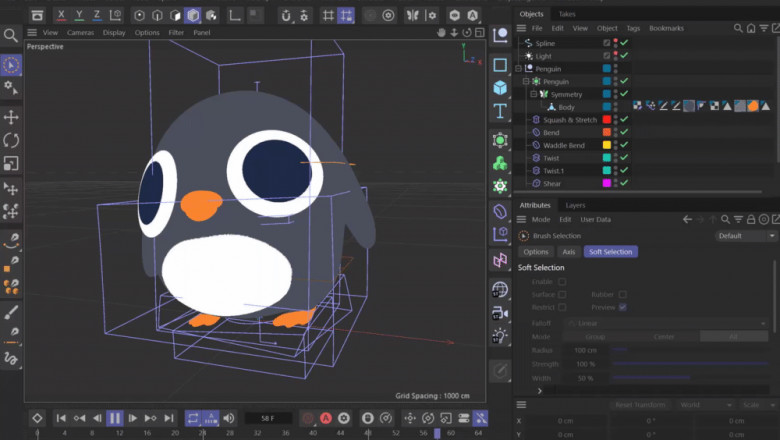
Task: Add a Cube primitive object
Action: click(x=500, y=88)
